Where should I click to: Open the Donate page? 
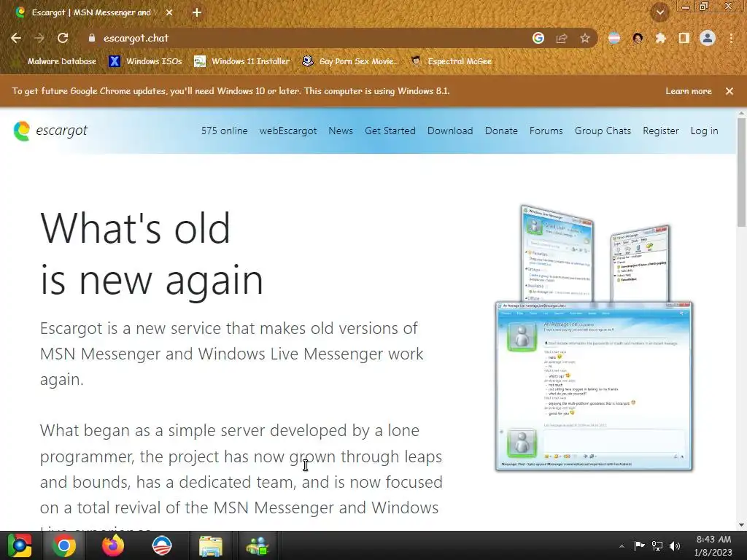tap(501, 131)
